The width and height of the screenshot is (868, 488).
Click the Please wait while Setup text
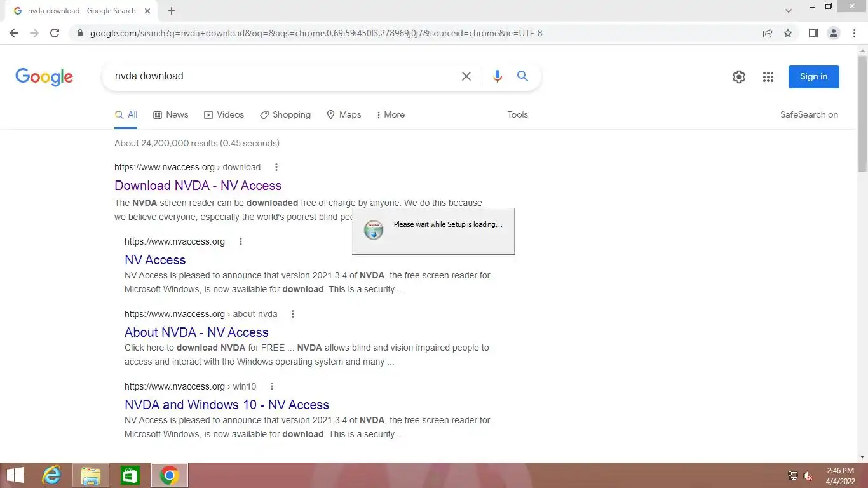(448, 224)
